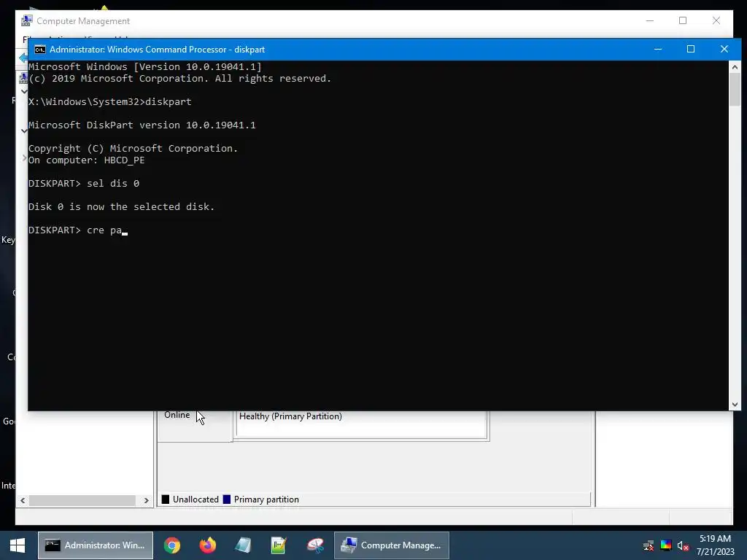Open the Windows Start menu
Image resolution: width=747 pixels, height=560 pixels.
click(x=18, y=545)
